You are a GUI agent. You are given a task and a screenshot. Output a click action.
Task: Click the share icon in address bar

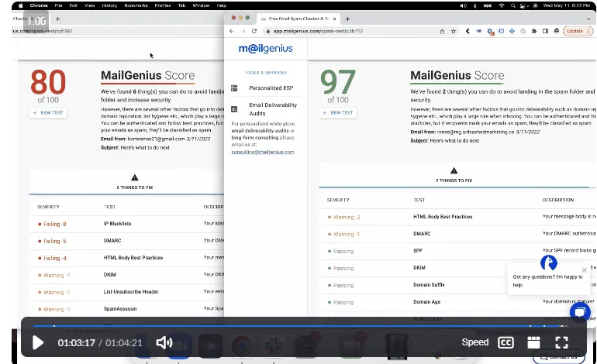(x=442, y=31)
